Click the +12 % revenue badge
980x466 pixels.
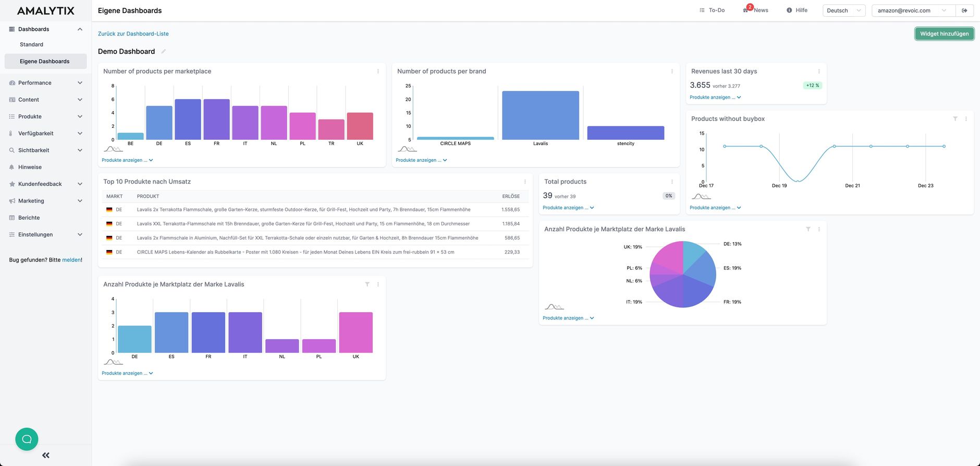point(812,86)
